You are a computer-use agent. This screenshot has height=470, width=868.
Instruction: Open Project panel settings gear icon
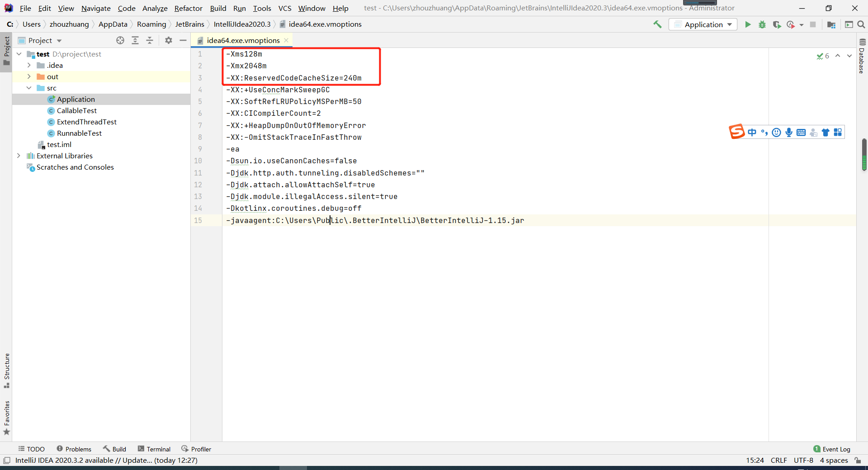(168, 40)
